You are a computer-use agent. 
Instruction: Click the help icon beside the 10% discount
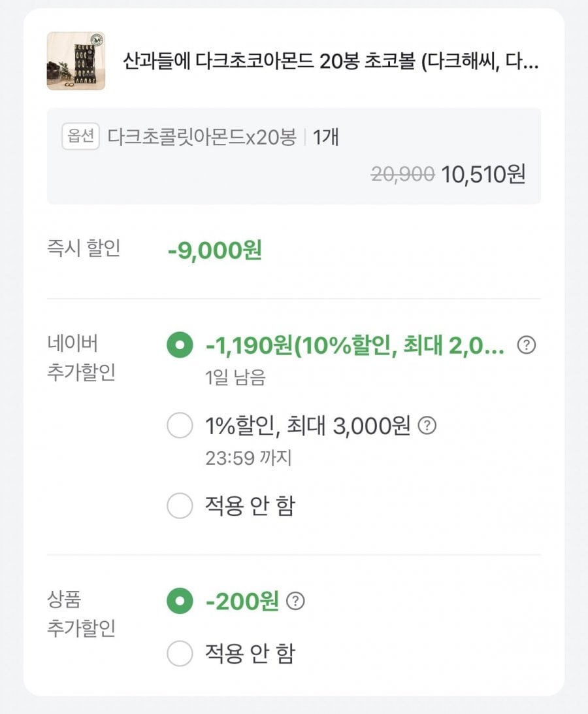(526, 345)
